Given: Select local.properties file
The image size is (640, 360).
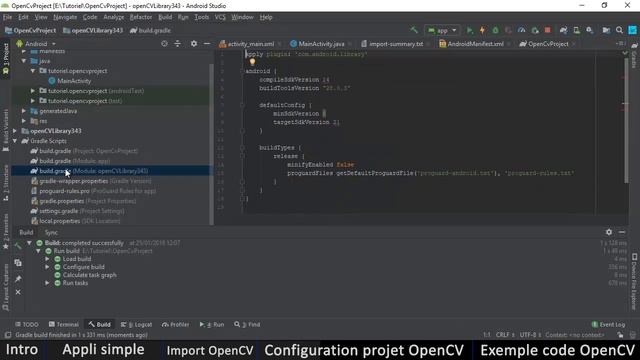Looking at the screenshot, I should [76, 221].
